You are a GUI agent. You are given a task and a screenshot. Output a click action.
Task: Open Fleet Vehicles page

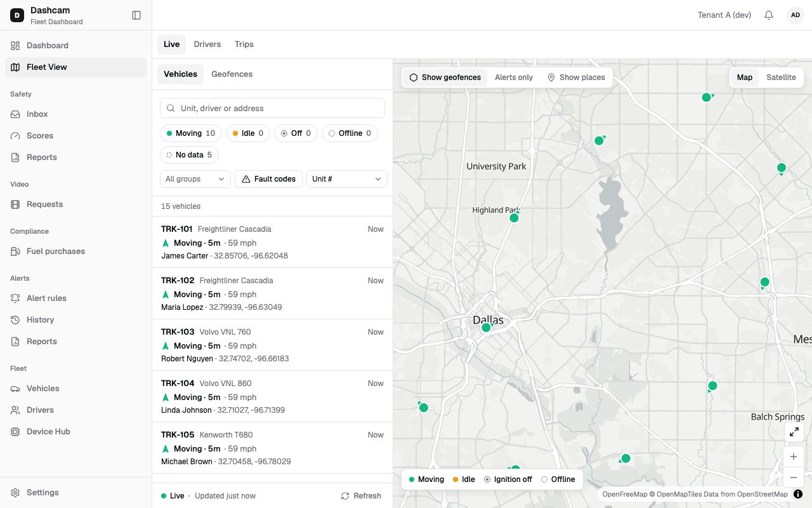tap(75, 389)
